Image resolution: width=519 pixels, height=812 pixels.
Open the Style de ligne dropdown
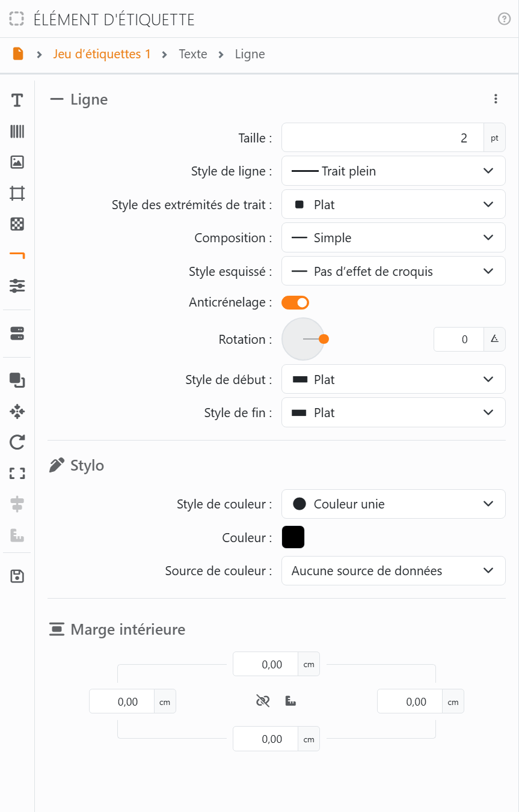[393, 171]
